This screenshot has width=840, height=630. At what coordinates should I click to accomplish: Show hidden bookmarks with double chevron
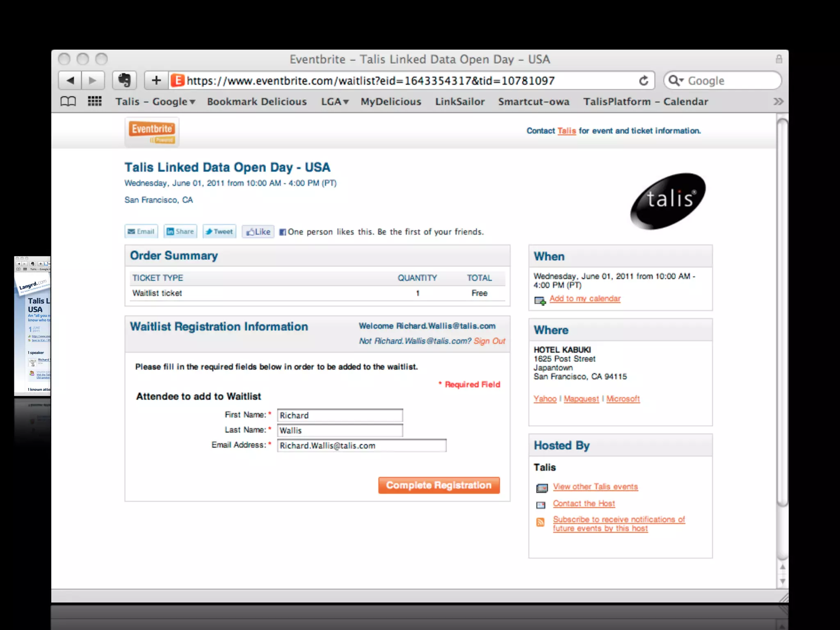[x=778, y=102]
